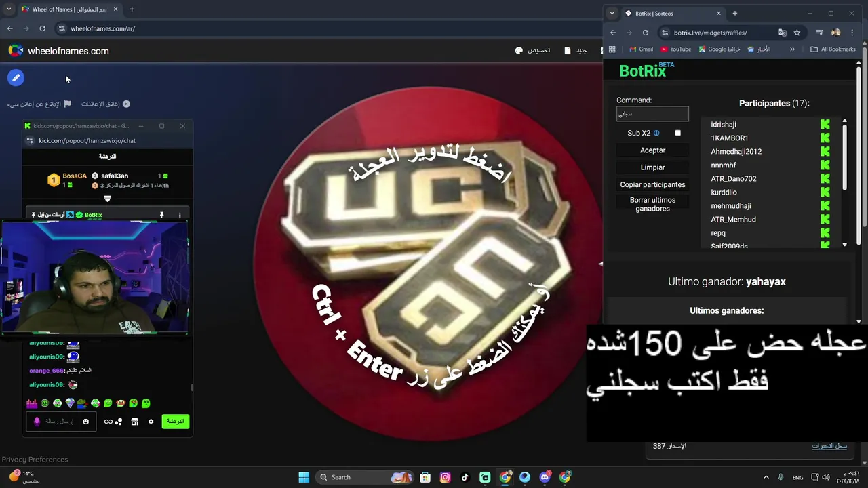The image size is (868, 488).
Task: Click the green chat send button
Action: coord(175,422)
